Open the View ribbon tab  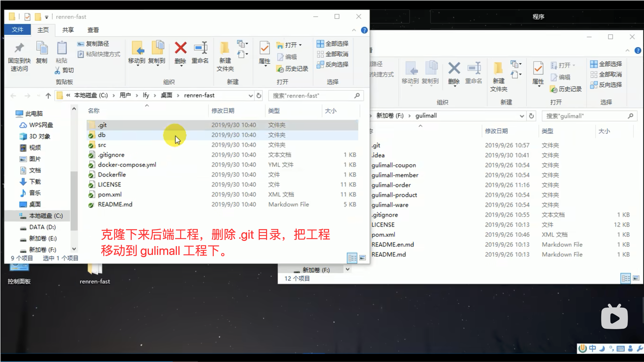click(x=93, y=30)
